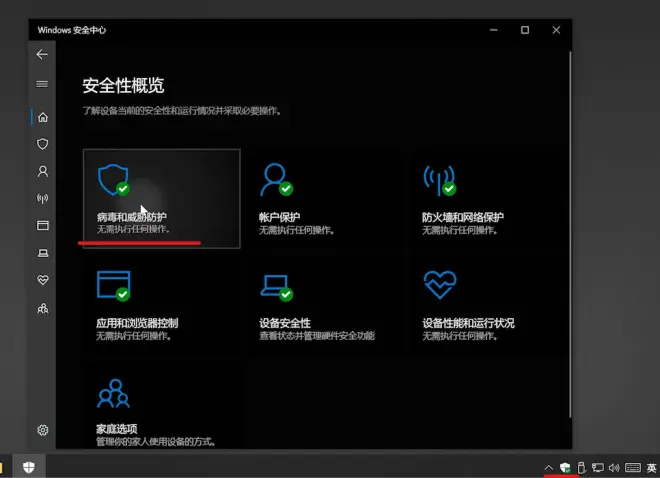Open settings gear in sidebar

click(x=43, y=430)
